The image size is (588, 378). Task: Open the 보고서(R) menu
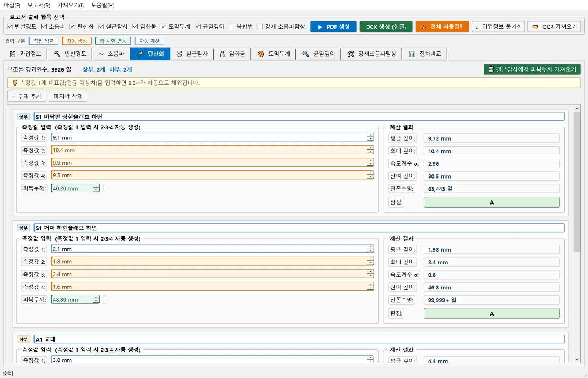[39, 5]
